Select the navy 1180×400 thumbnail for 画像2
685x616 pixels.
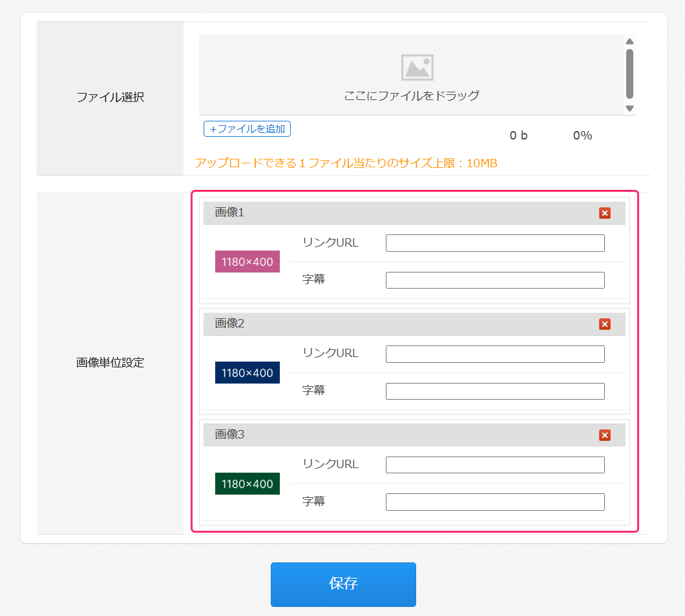coord(247,373)
